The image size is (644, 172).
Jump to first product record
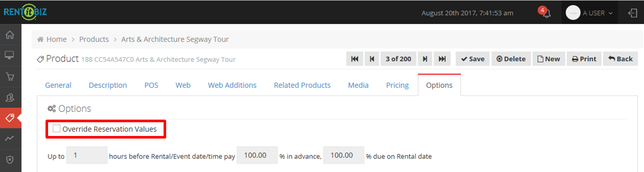click(355, 59)
